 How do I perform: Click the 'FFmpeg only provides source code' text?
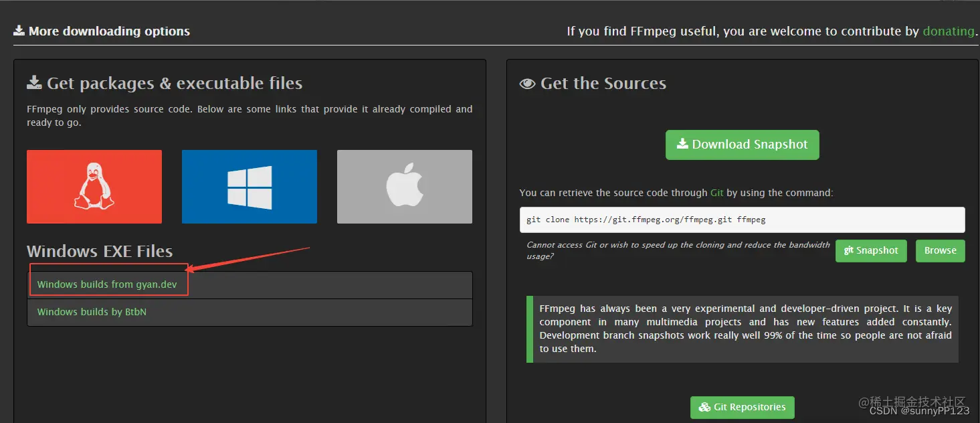[250, 116]
